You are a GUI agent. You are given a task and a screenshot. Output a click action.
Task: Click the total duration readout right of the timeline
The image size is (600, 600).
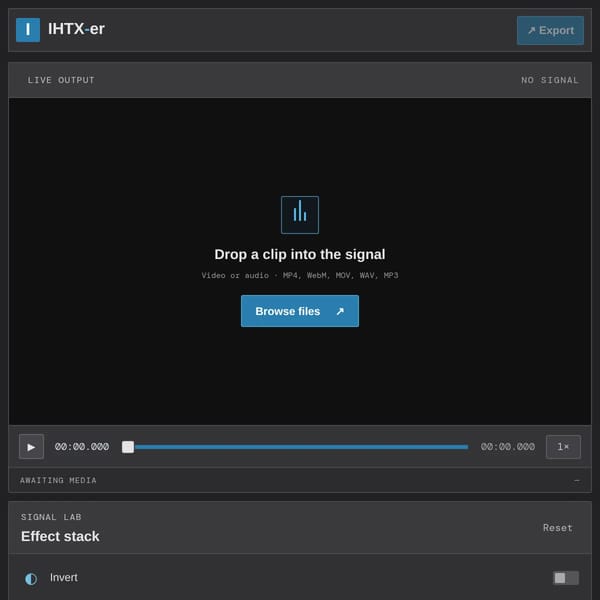pyautogui.click(x=507, y=447)
